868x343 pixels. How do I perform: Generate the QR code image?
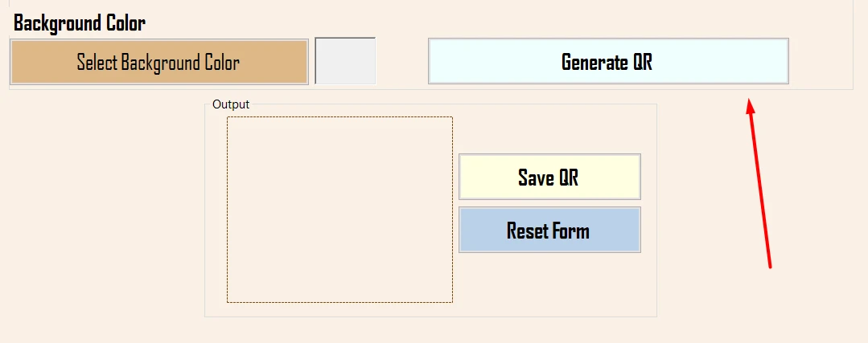607,61
